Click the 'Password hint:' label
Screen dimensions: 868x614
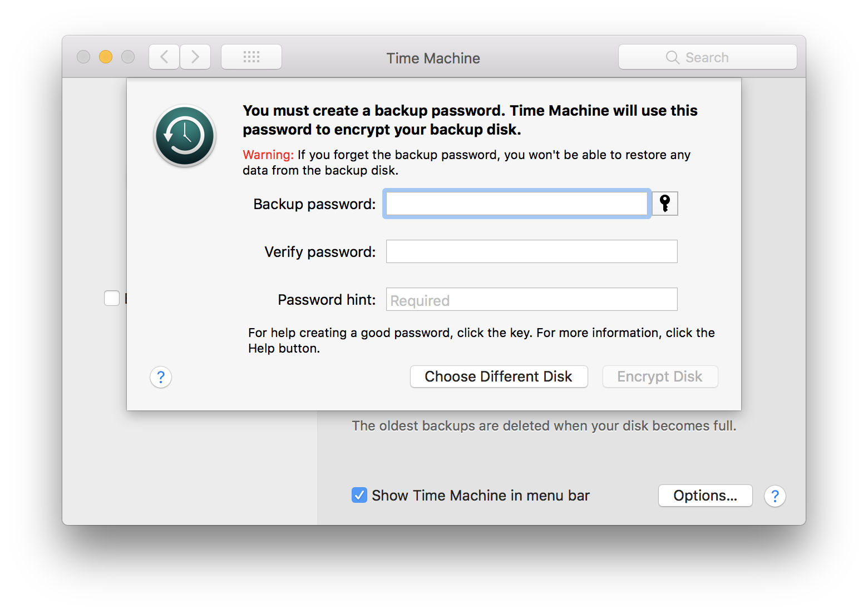pyautogui.click(x=327, y=300)
